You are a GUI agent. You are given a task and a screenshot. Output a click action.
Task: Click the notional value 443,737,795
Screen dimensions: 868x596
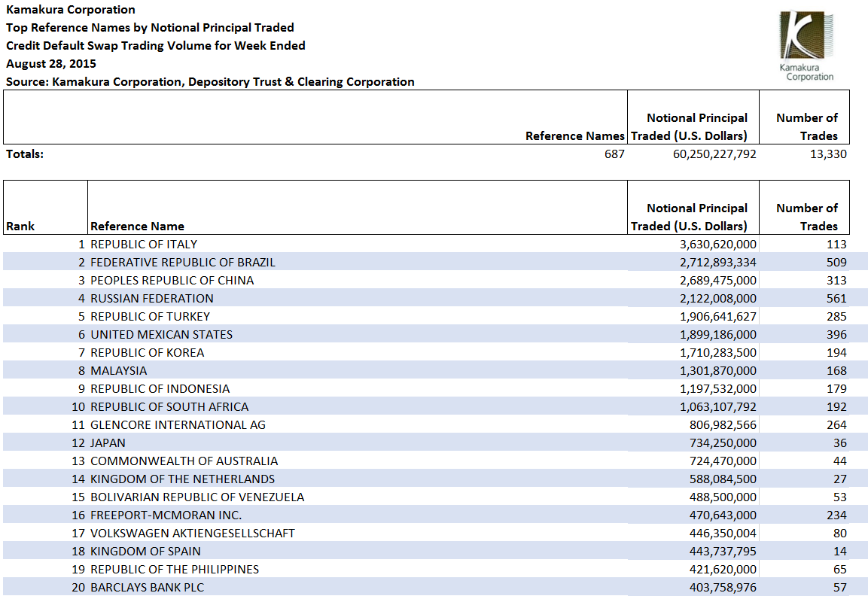click(723, 551)
